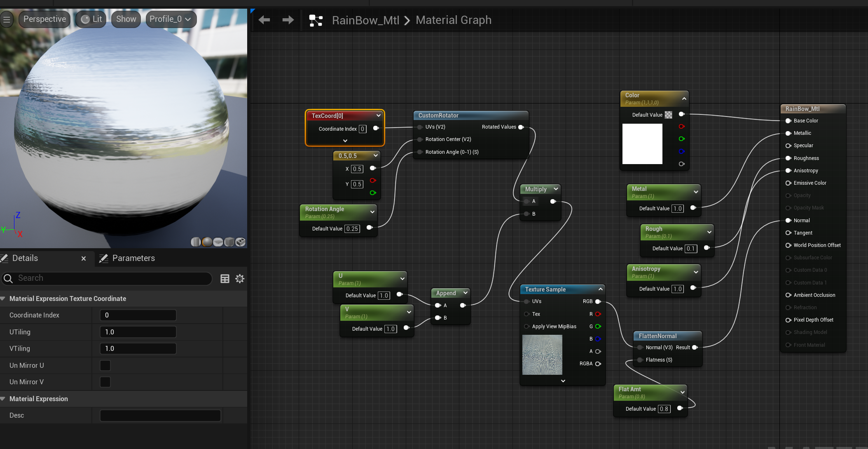The width and height of the screenshot is (868, 449).
Task: Open viewport hamburger options menu
Action: pyautogui.click(x=7, y=19)
